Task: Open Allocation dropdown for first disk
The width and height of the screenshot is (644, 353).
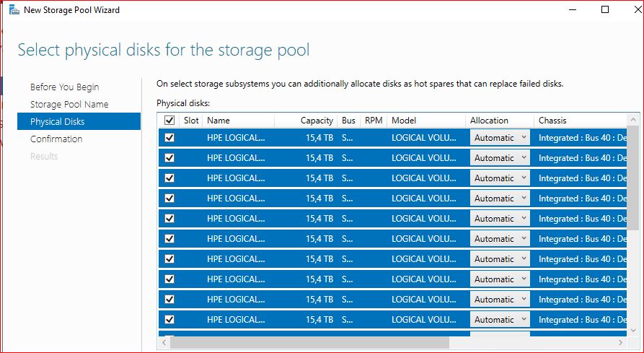Action: 499,138
